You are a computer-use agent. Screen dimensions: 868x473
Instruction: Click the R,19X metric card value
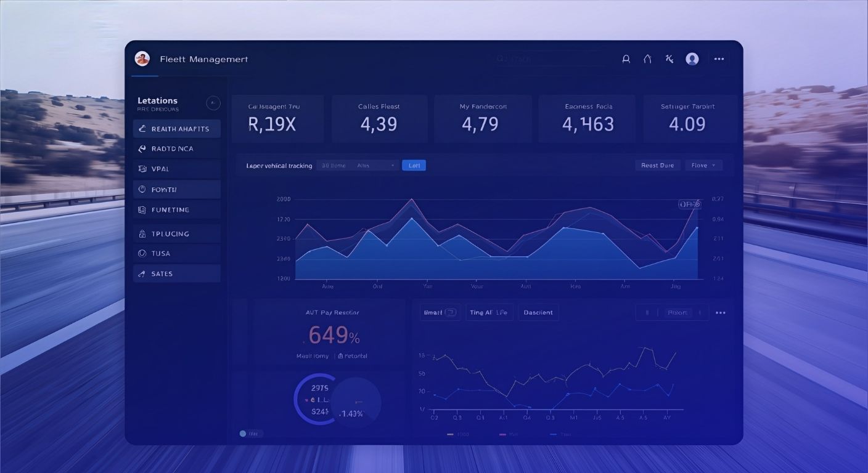pyautogui.click(x=272, y=124)
